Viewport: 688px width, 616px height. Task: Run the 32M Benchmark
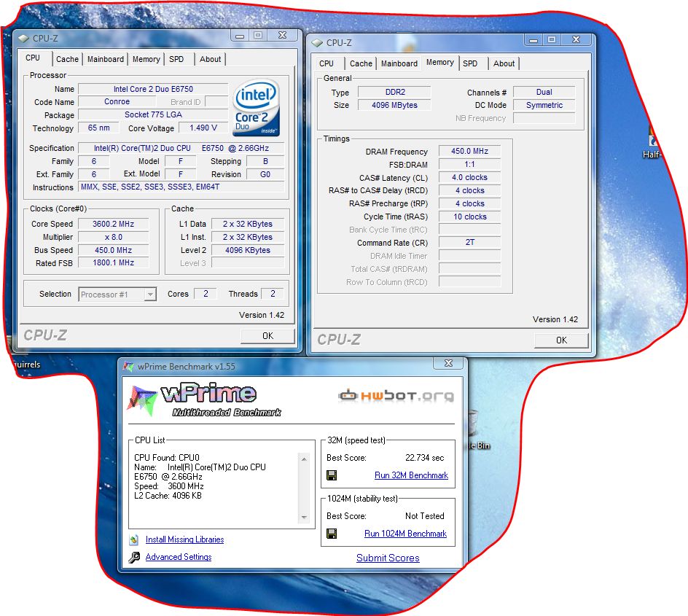click(x=411, y=475)
